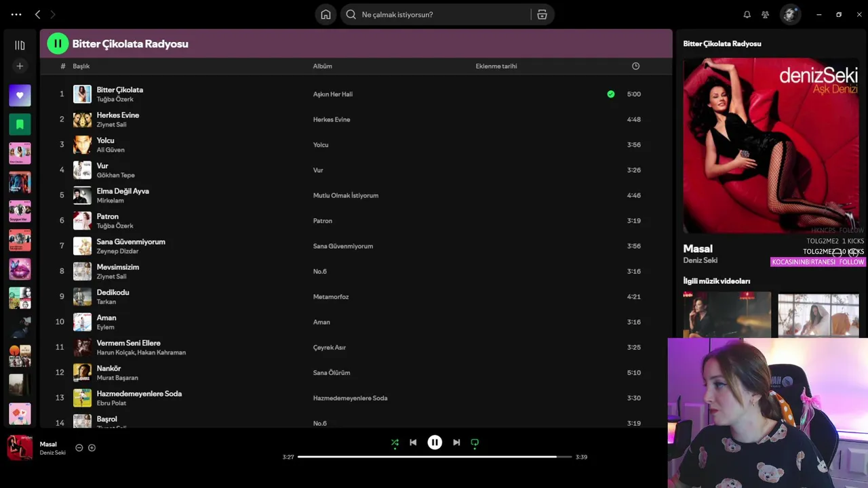
Task: Click the 3:27 elapsed time label
Action: 288,457
